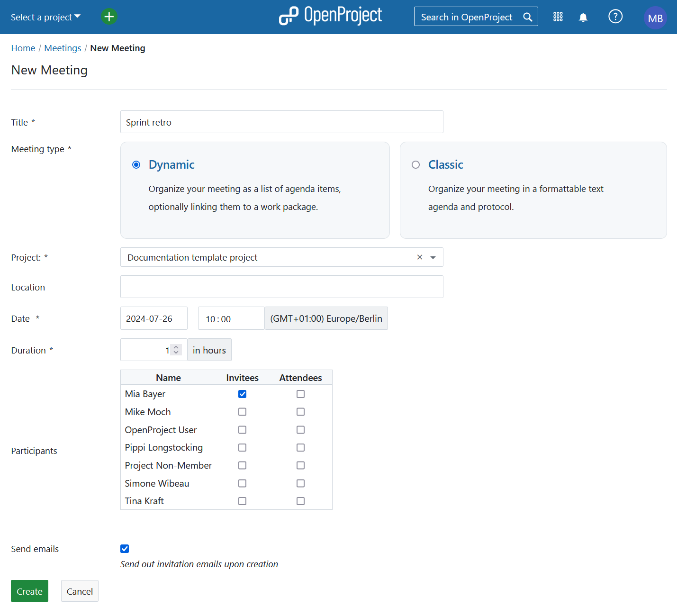Clear the selected project with the X icon
Image resolution: width=677 pixels, height=616 pixels.
point(419,257)
